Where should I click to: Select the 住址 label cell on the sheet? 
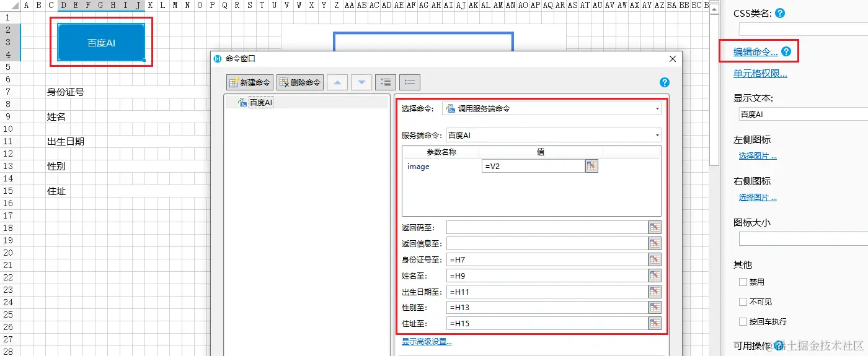[x=56, y=191]
